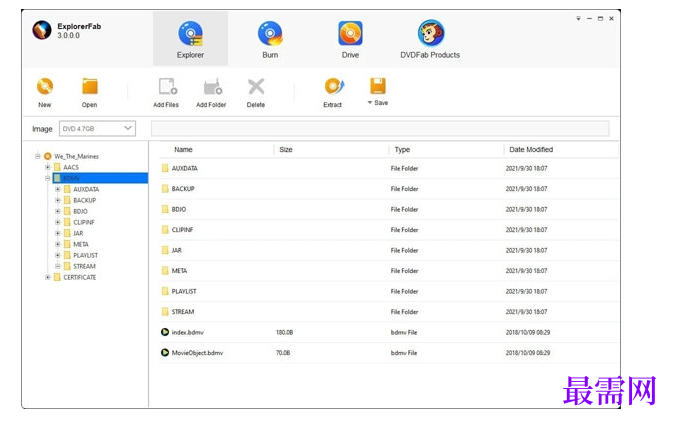The height and width of the screenshot is (422, 675).
Task: Expand the AUXDATA node in tree
Action: (x=58, y=189)
